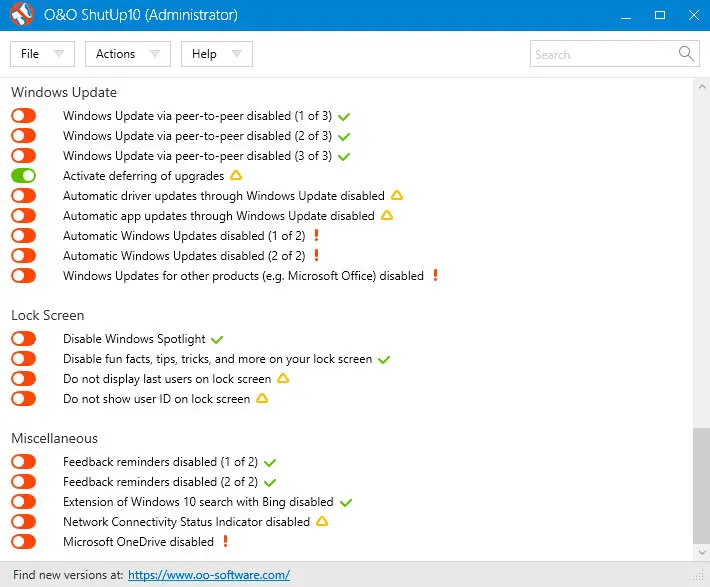
Task: Click 'Activate deferring of upgrades' label
Action: tap(144, 176)
